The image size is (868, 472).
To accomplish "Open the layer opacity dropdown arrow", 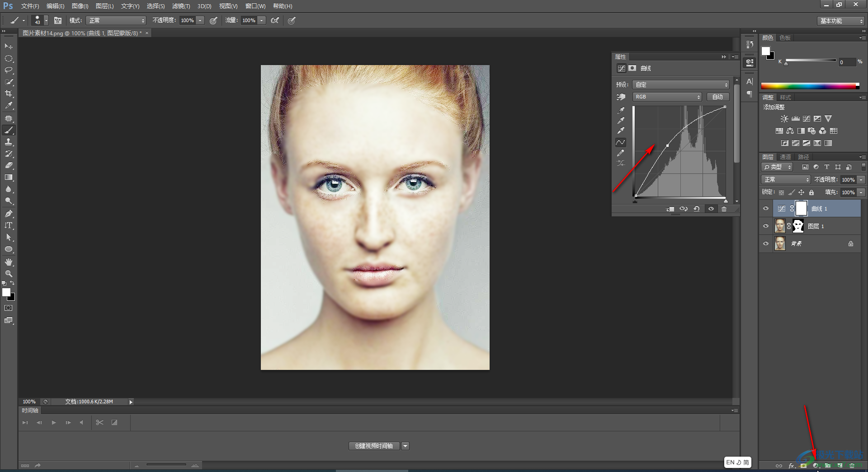I will click(x=861, y=180).
